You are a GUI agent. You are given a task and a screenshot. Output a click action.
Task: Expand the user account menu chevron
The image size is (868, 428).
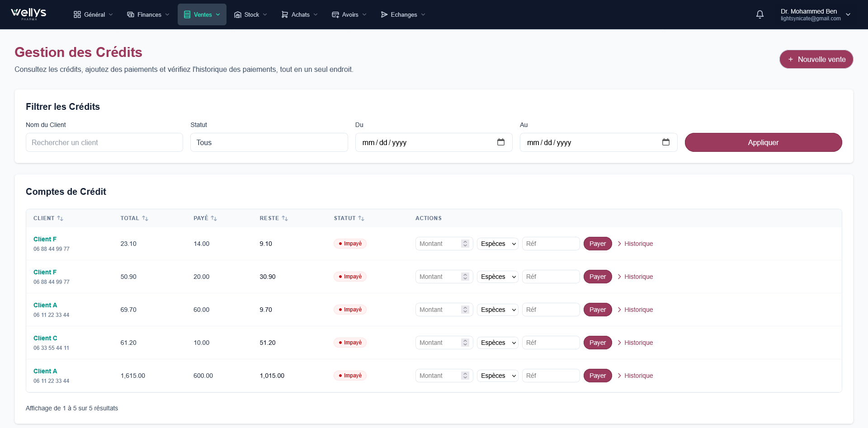(848, 14)
